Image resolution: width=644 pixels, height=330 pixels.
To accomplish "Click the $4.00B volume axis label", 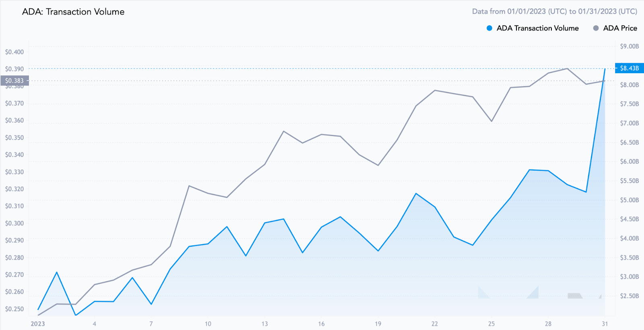I will click(x=630, y=238).
